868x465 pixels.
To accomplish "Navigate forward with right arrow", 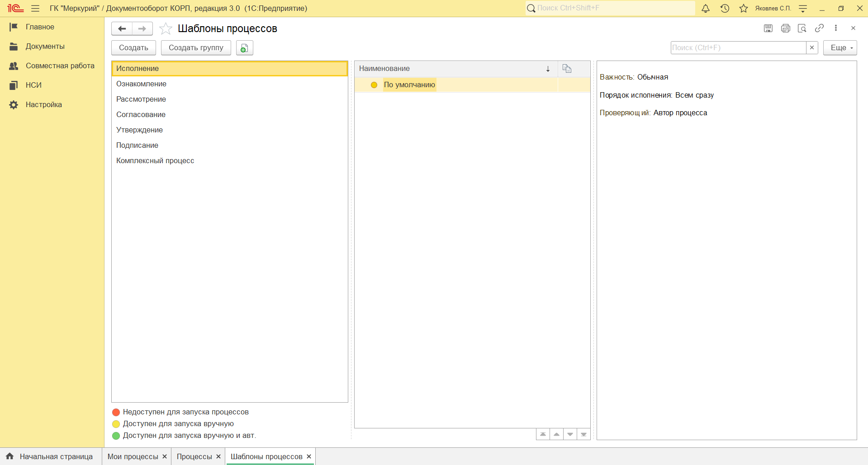I will tap(142, 28).
